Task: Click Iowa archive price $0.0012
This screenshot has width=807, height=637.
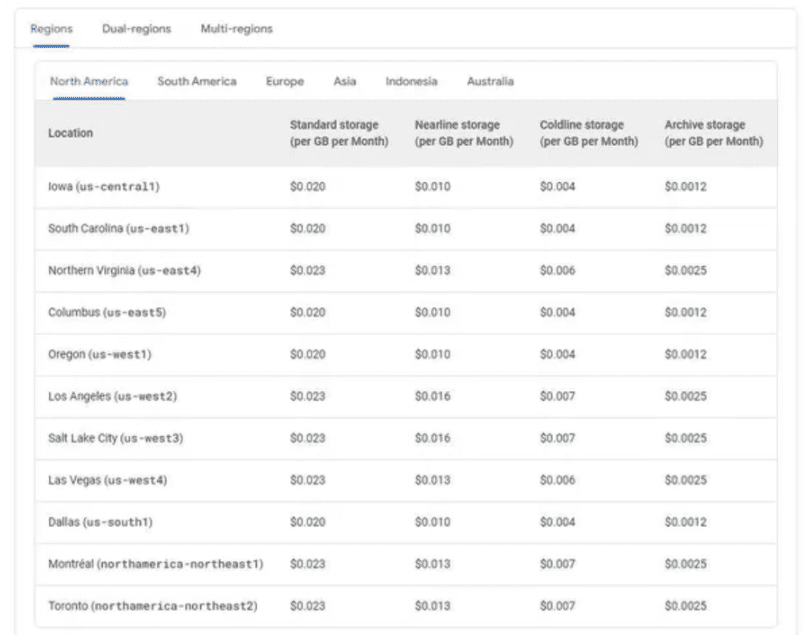Action: point(686,187)
